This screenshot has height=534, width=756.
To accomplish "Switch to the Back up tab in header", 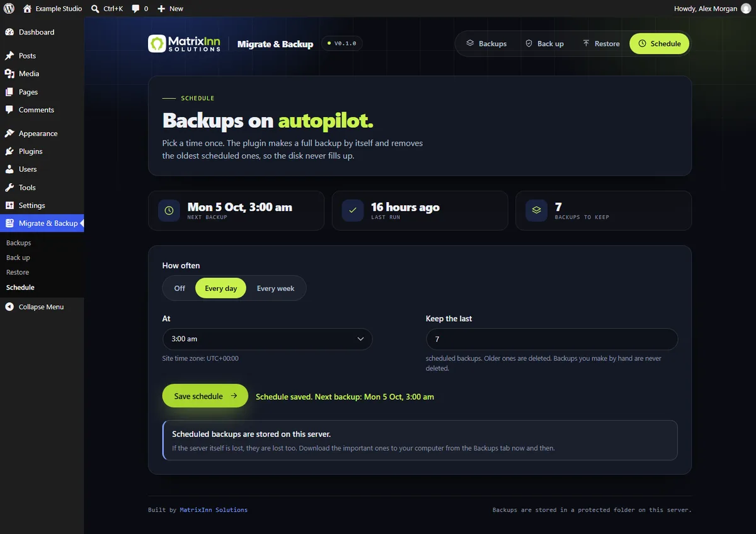I will [544, 43].
